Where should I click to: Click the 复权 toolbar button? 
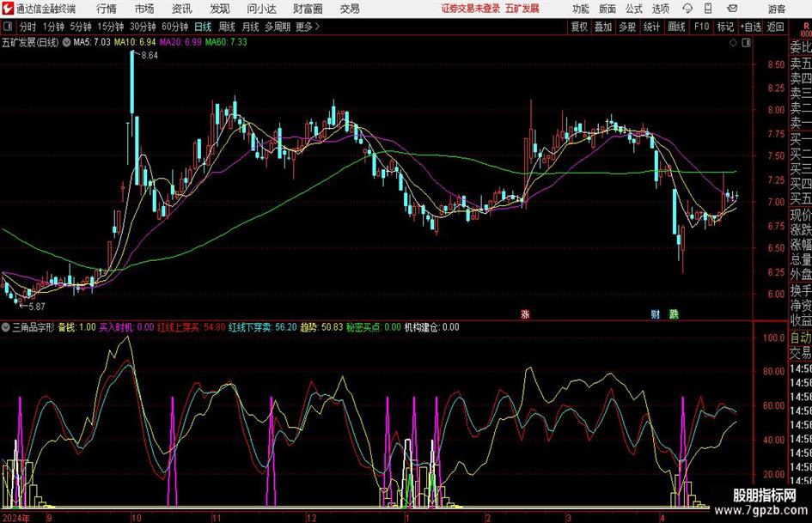579,27
